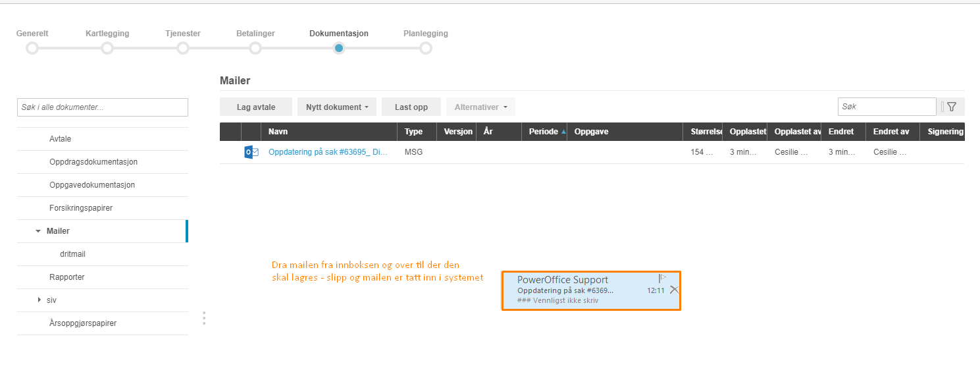Viewport: 980px width, 378px height.
Task: Go to the Tjenester step
Action: click(183, 47)
